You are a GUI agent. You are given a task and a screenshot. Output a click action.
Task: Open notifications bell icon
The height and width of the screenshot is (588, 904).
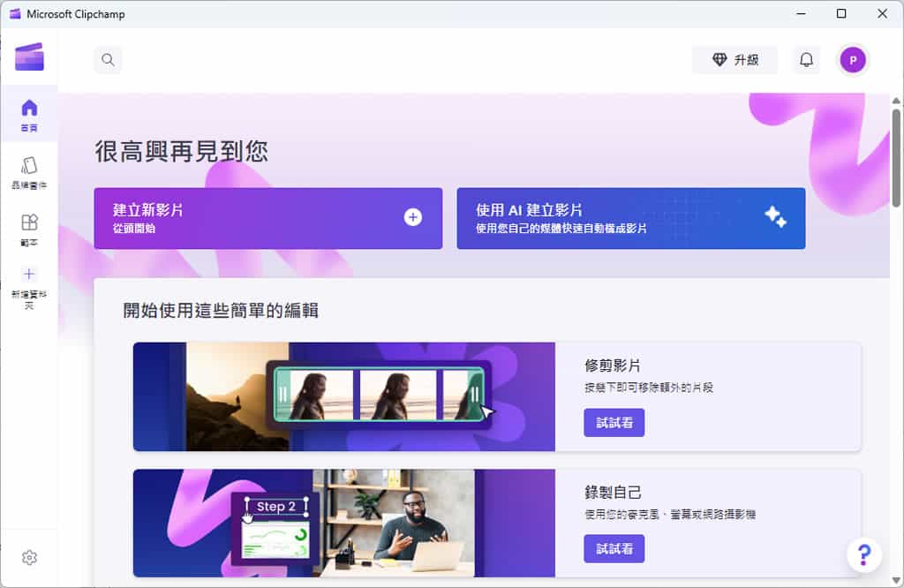[x=806, y=59]
